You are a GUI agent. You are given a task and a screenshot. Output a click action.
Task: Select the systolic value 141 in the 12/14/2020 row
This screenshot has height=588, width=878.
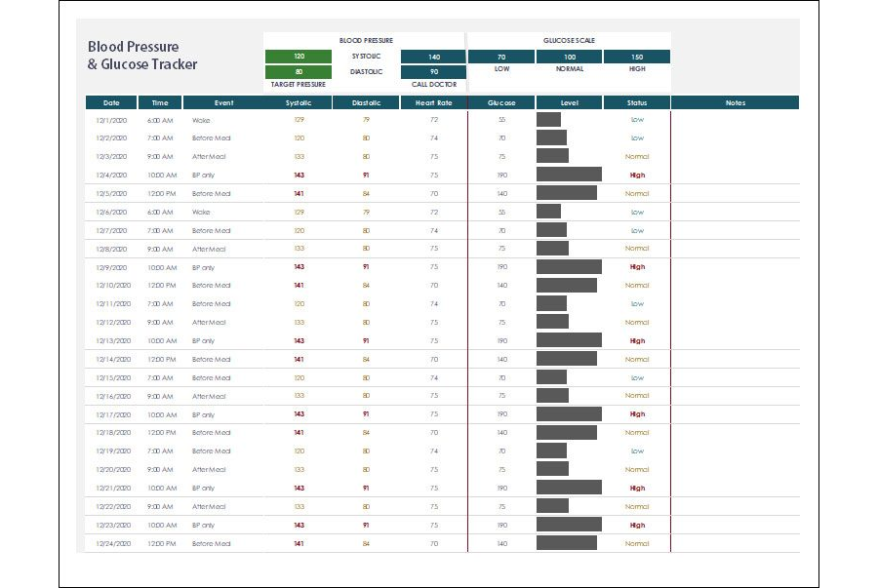[x=299, y=359]
